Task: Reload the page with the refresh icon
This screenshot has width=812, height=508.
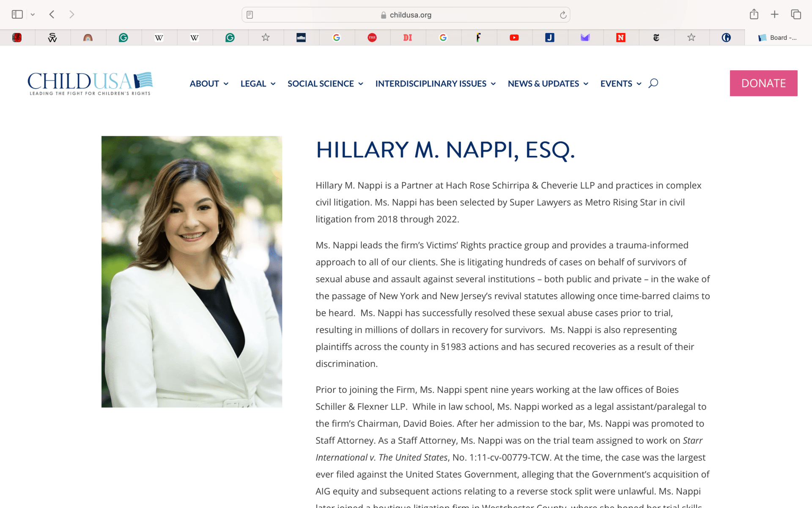Action: coord(563,15)
